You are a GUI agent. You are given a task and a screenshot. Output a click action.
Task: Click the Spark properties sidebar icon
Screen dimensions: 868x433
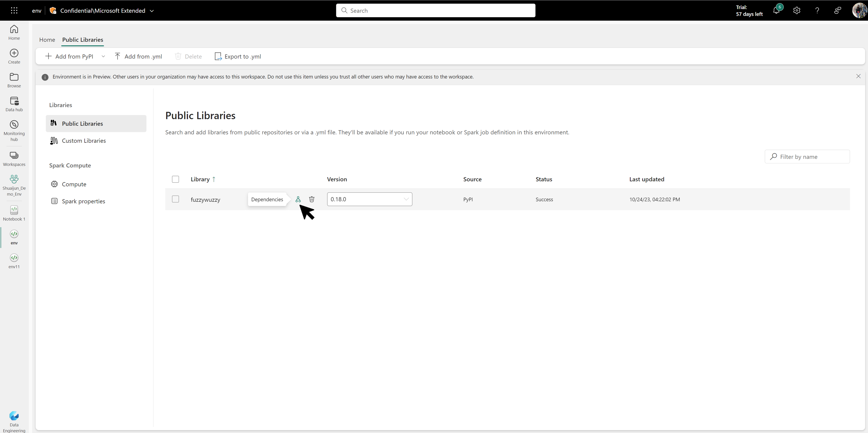tap(54, 201)
